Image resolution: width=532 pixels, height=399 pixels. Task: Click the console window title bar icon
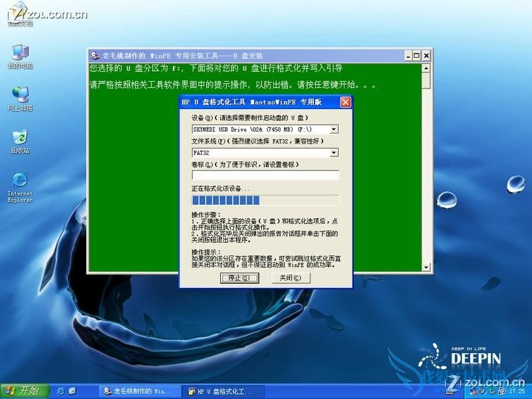pos(95,55)
